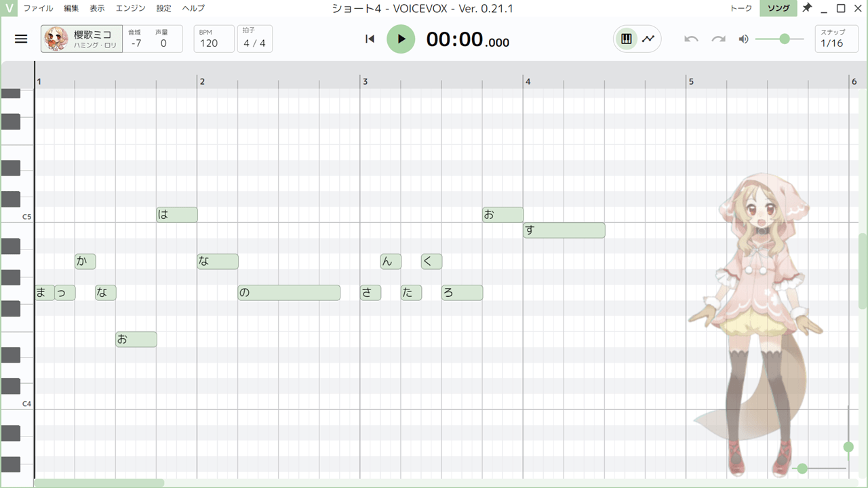
Task: Open the ファイル menu
Action: pos(38,8)
